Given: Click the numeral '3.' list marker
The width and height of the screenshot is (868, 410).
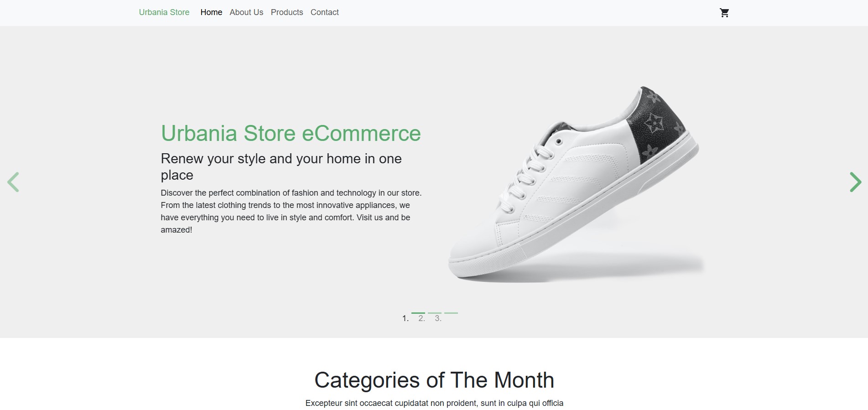Looking at the screenshot, I should pos(438,318).
